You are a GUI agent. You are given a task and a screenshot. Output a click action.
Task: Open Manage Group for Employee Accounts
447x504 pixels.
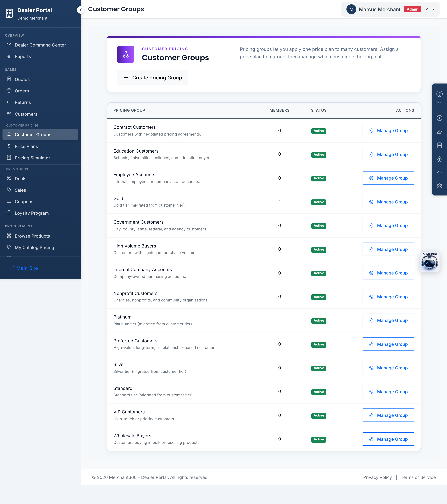[388, 178]
